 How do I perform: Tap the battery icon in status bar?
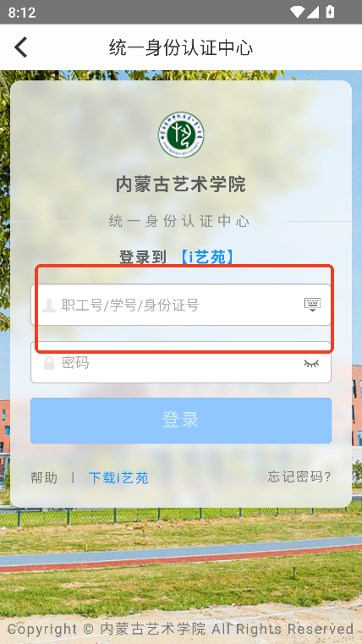pos(330,12)
